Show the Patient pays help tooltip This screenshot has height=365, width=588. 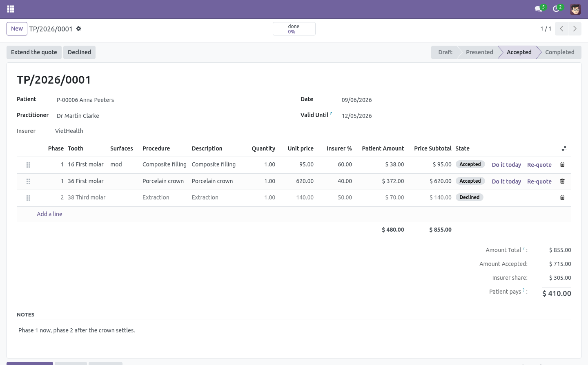coord(523,290)
